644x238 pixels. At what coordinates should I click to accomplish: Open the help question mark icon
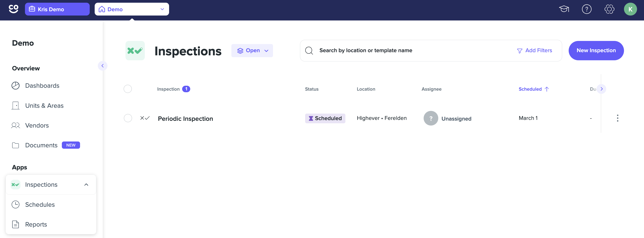point(586,9)
